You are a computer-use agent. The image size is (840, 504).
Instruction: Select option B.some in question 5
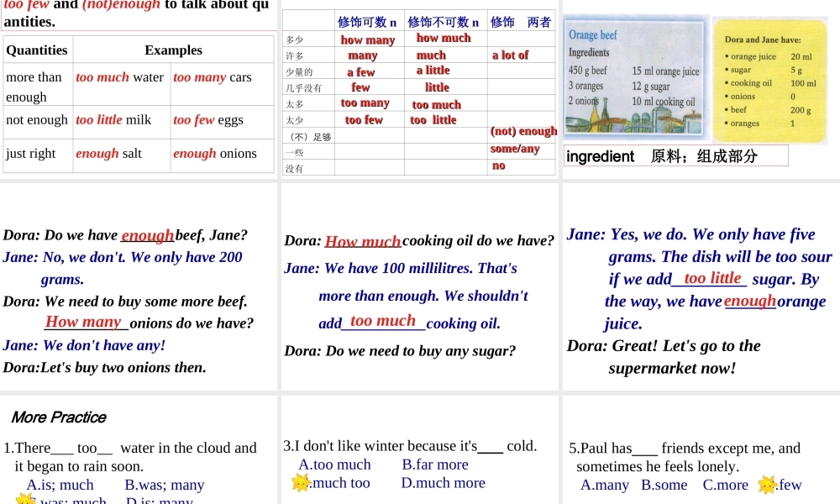click(x=664, y=485)
